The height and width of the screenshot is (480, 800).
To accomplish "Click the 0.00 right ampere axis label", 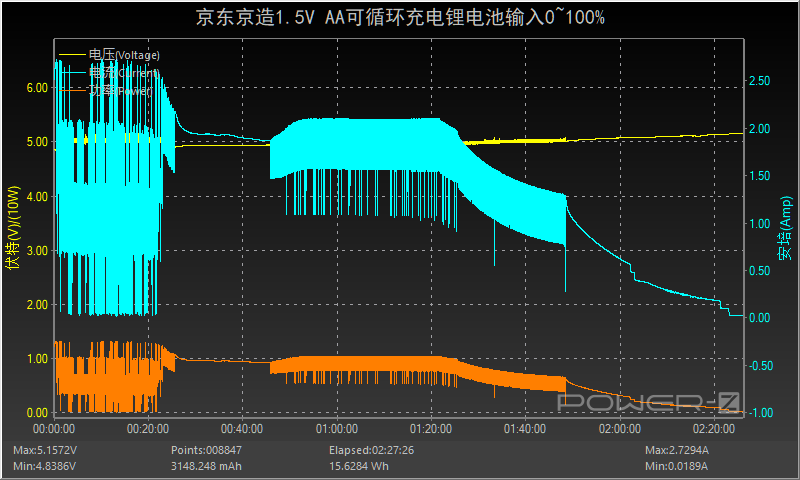I will 760,318.
